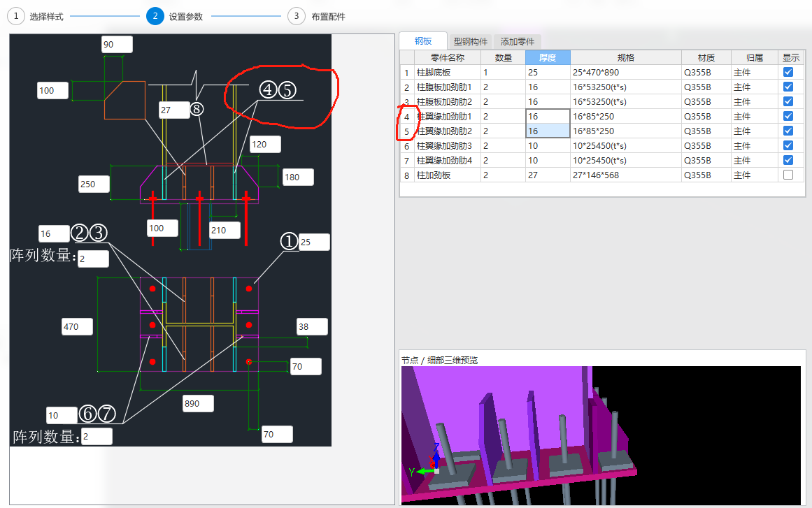812x508 pixels.
Task: Click the 显示 column header
Action: (791, 57)
